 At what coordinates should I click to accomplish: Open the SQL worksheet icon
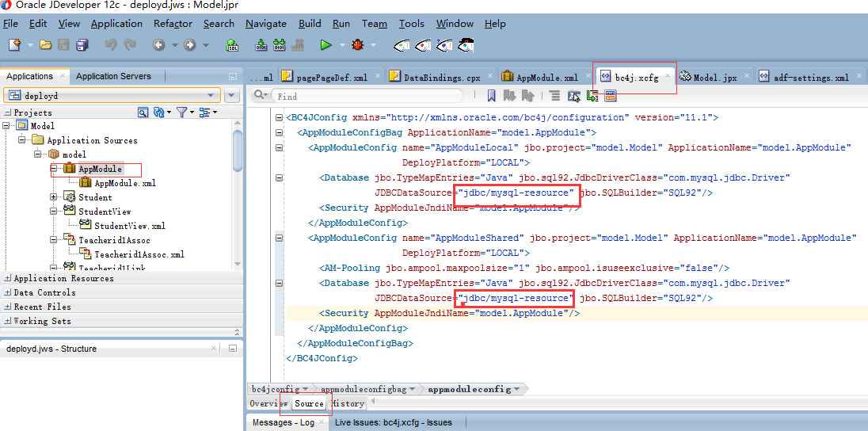(233, 45)
